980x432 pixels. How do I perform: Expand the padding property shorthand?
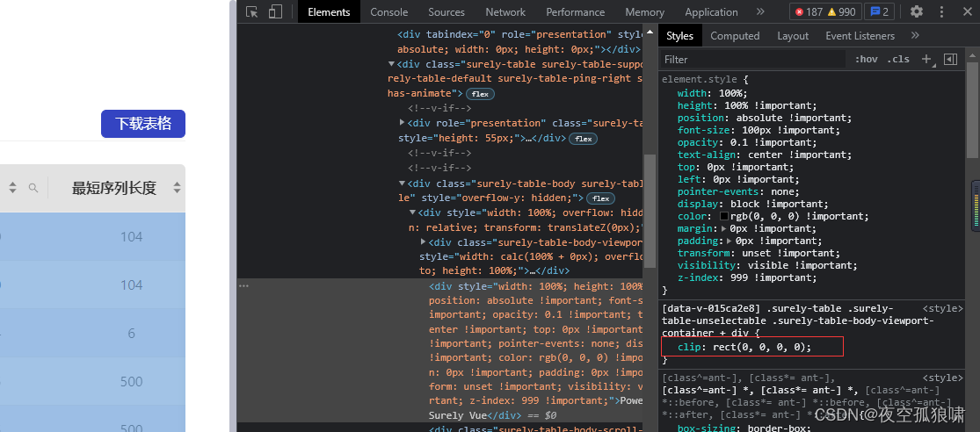pyautogui.click(x=730, y=241)
